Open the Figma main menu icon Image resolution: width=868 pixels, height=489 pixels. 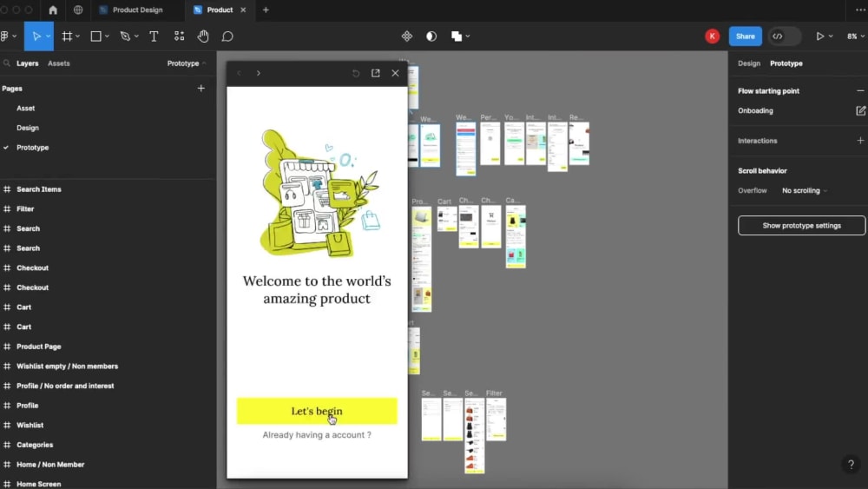(x=5, y=36)
